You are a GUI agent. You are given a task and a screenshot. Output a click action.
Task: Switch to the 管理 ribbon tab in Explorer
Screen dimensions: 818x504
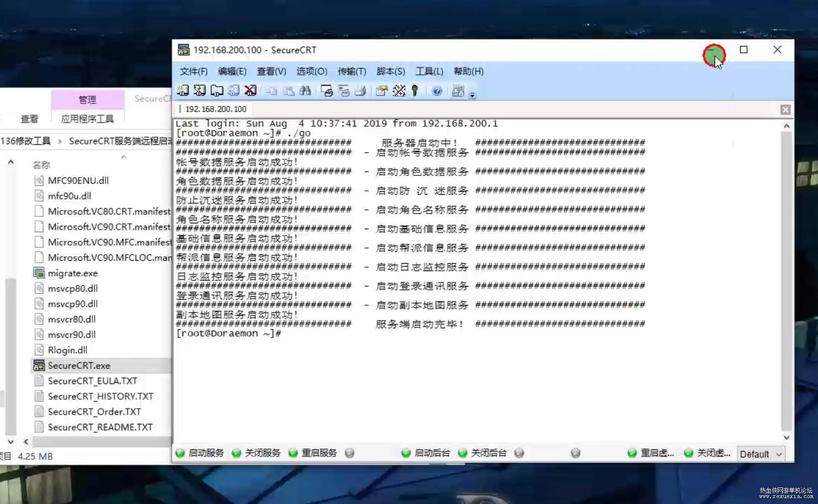87,100
